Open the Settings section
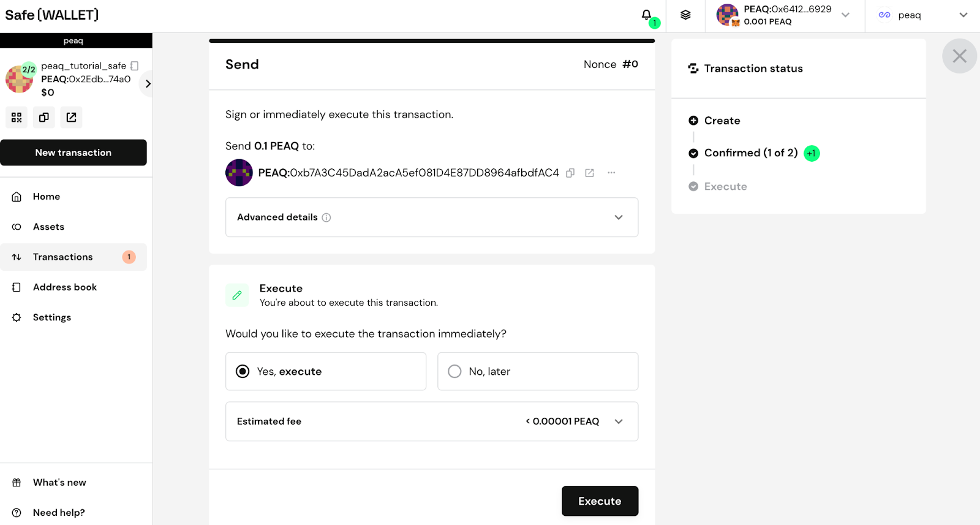 pyautogui.click(x=51, y=317)
